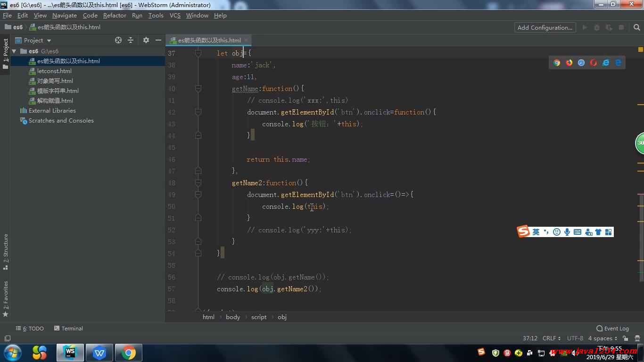Image resolution: width=644 pixels, height=362 pixels.
Task: Open the File menu
Action: [7, 15]
